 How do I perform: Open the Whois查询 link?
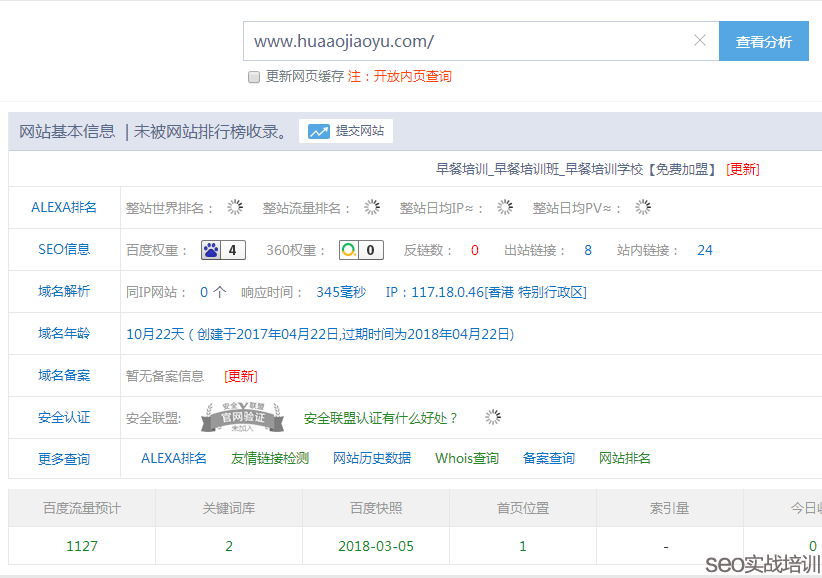465,456
